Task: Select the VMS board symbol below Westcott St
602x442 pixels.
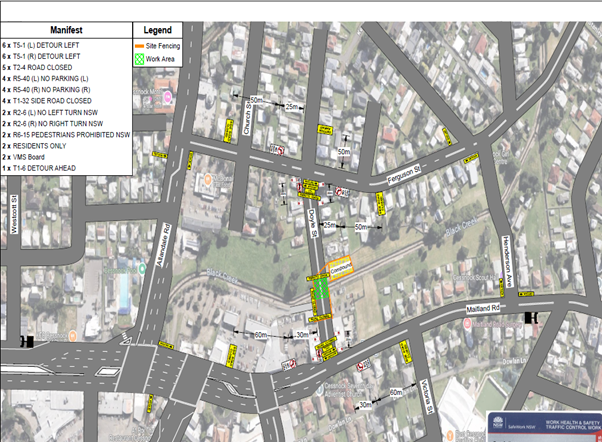Action: click(x=27, y=341)
